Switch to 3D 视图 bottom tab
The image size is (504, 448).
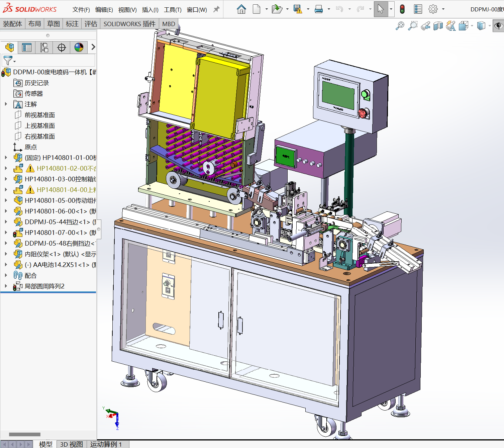(x=71, y=444)
